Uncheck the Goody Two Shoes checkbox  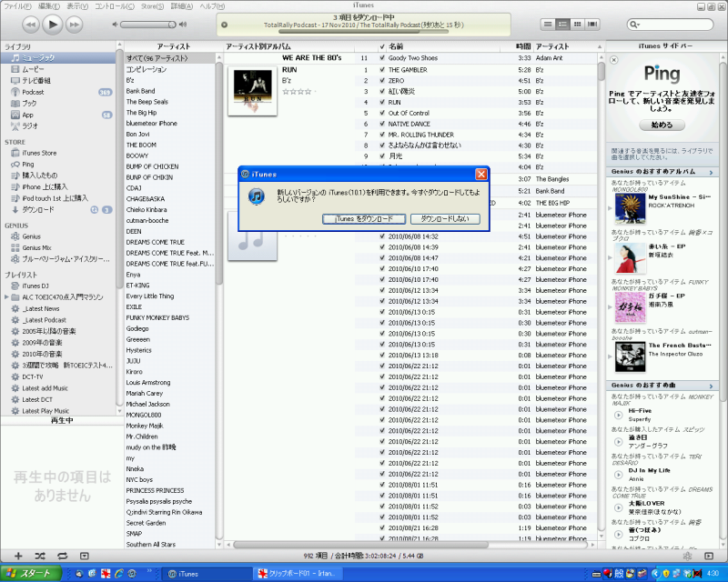click(382, 58)
